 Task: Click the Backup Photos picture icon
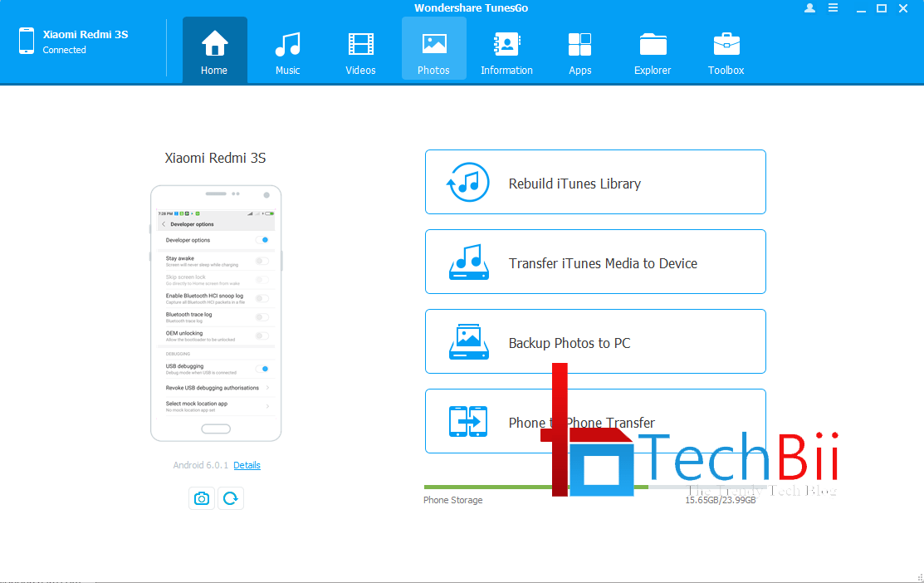(x=469, y=341)
